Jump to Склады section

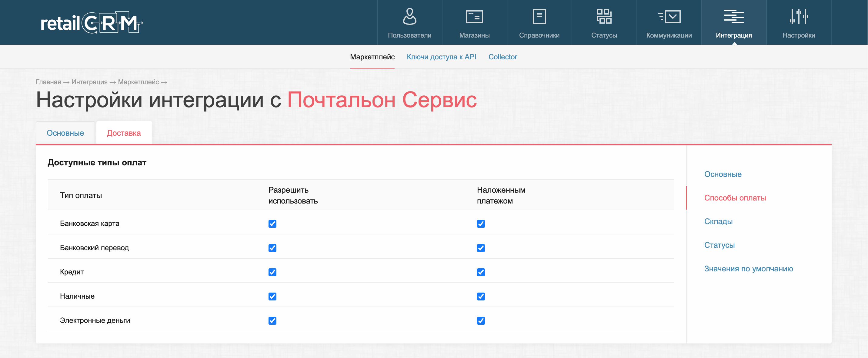[x=718, y=221]
